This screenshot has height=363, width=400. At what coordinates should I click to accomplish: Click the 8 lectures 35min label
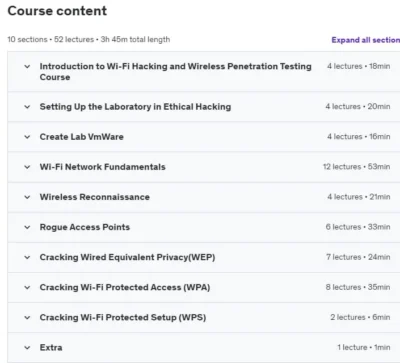click(358, 287)
